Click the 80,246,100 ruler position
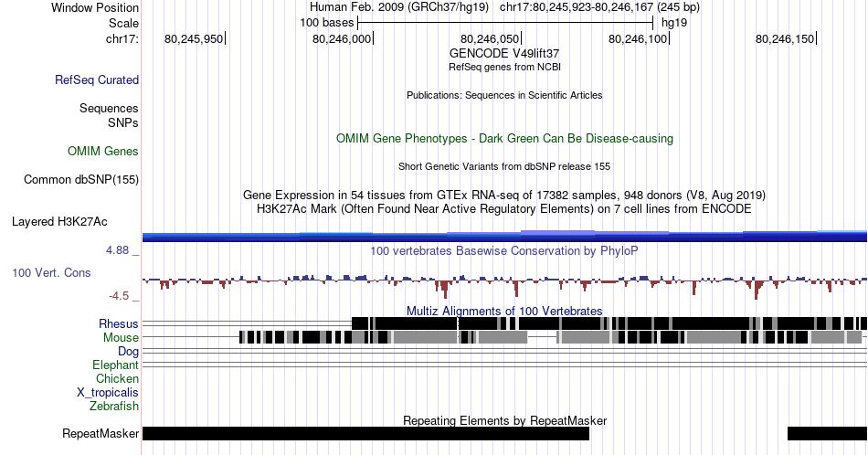Viewport: 868px width, 455px height. (x=638, y=38)
